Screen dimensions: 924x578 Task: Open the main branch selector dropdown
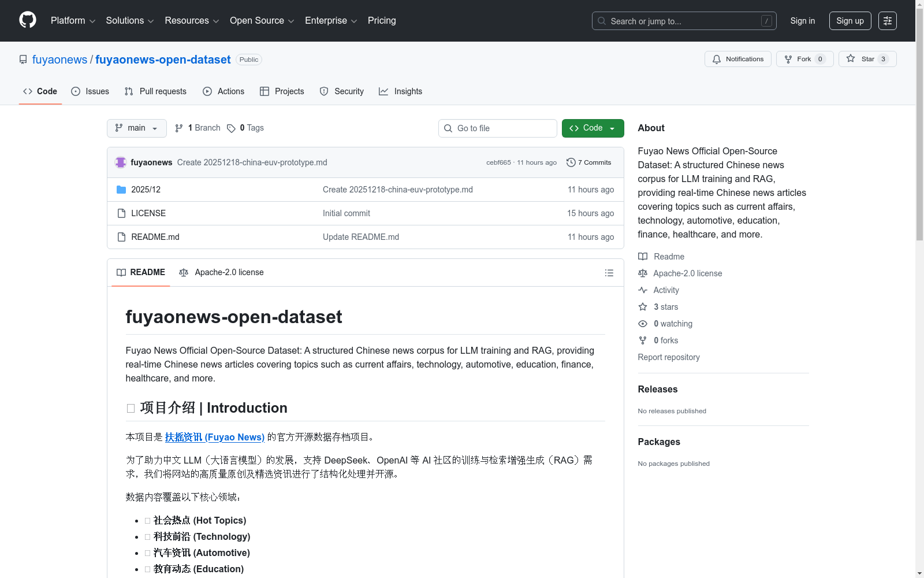pos(137,128)
